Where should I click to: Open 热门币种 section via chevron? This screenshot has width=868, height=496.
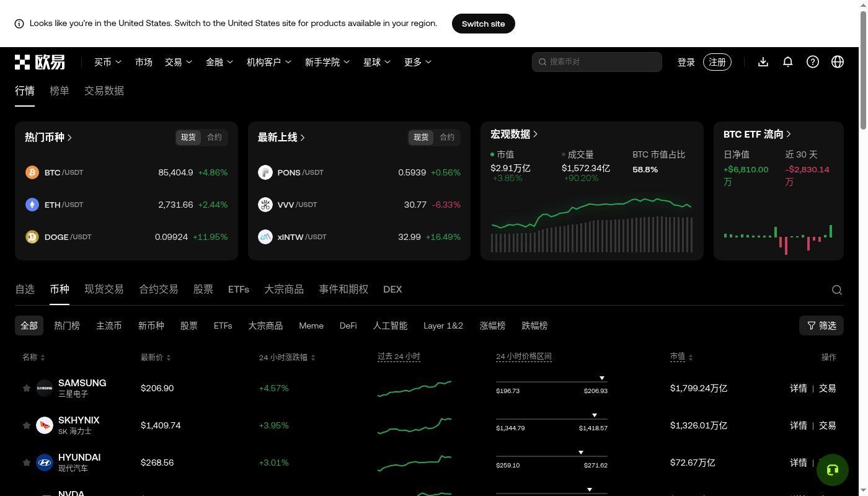pyautogui.click(x=69, y=138)
